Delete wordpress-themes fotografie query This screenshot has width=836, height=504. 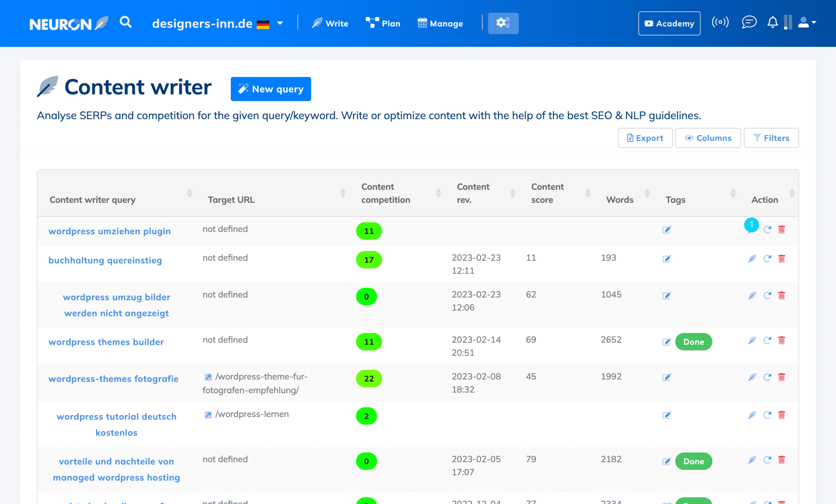pyautogui.click(x=782, y=377)
